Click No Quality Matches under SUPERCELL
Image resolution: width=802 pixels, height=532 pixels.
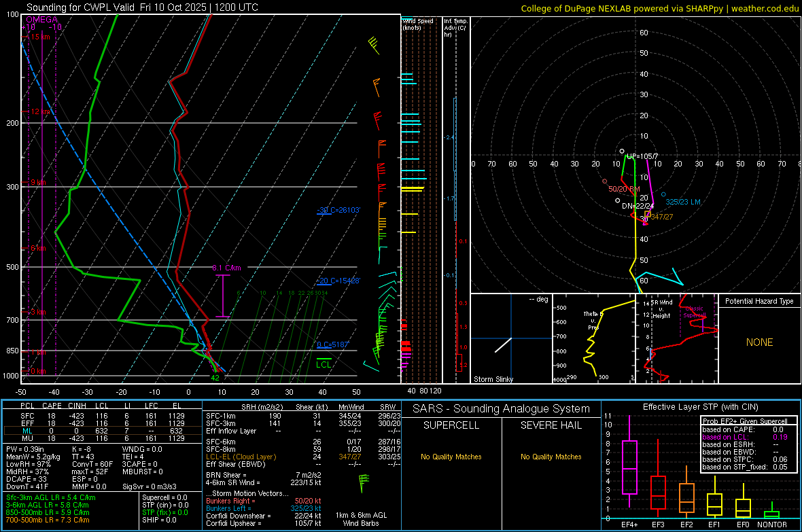(x=451, y=457)
